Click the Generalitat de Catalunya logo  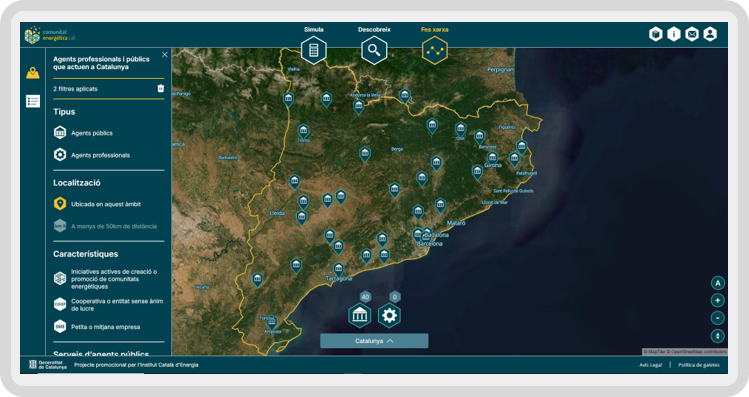tap(48, 365)
